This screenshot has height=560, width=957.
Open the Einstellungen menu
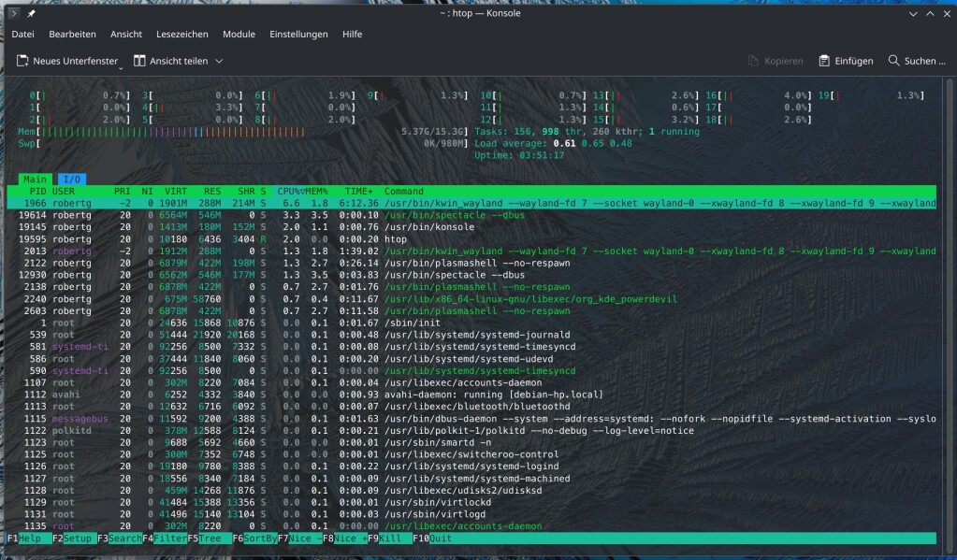point(298,35)
